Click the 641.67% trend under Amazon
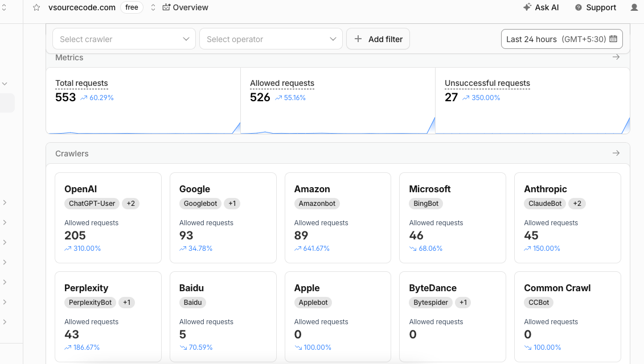 pos(311,249)
